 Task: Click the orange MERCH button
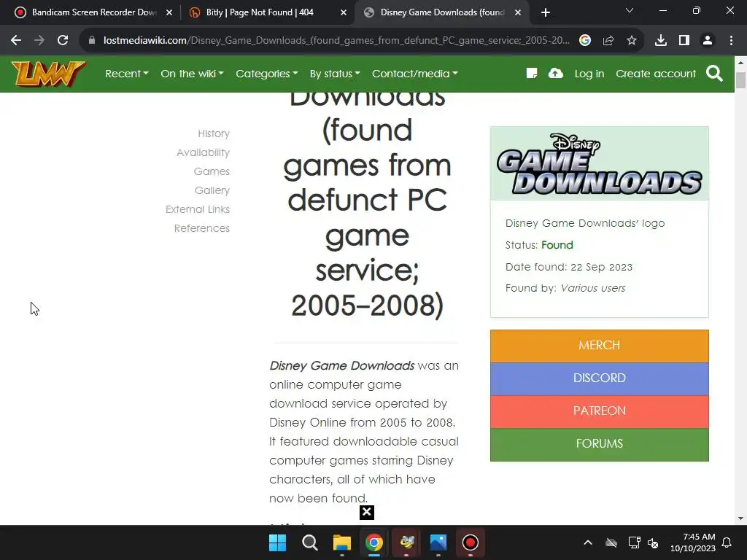[600, 345]
